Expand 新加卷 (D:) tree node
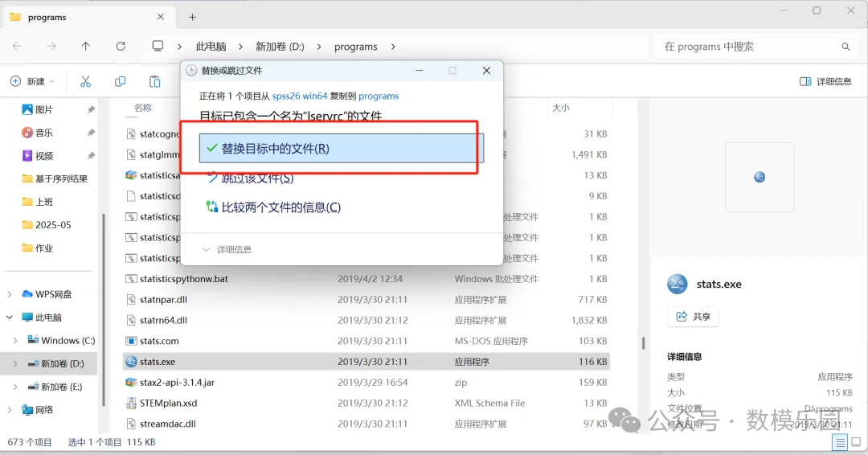This screenshot has height=455, width=868. click(x=15, y=363)
